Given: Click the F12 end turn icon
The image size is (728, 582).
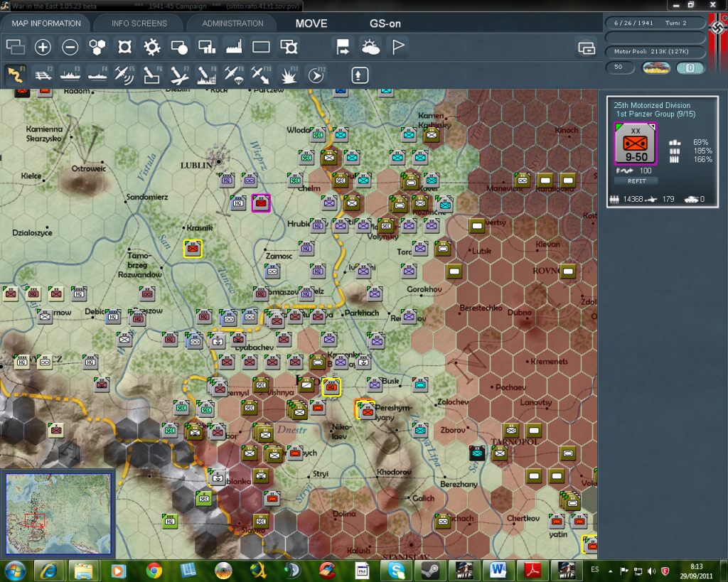Looking at the screenshot, I should coord(316,75).
